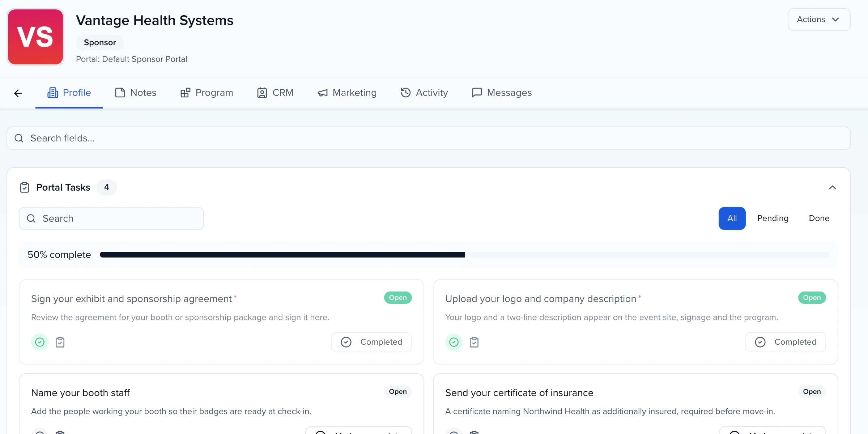Click 'Send your certificate of insurance' title
The height and width of the screenshot is (434, 868).
click(519, 393)
